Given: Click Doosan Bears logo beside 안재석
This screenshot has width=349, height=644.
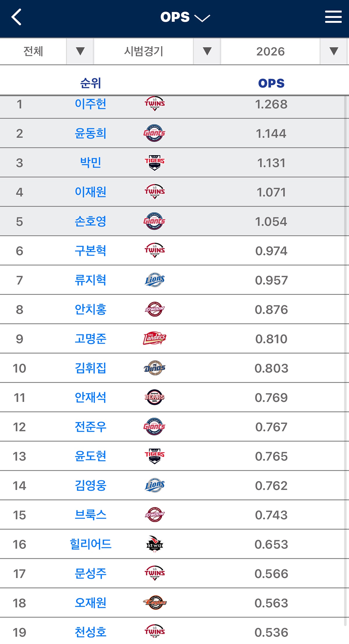Looking at the screenshot, I should 155,397.
